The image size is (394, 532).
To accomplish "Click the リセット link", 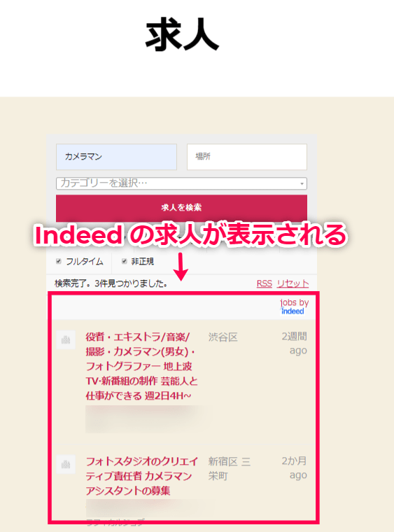I will pos(293,283).
